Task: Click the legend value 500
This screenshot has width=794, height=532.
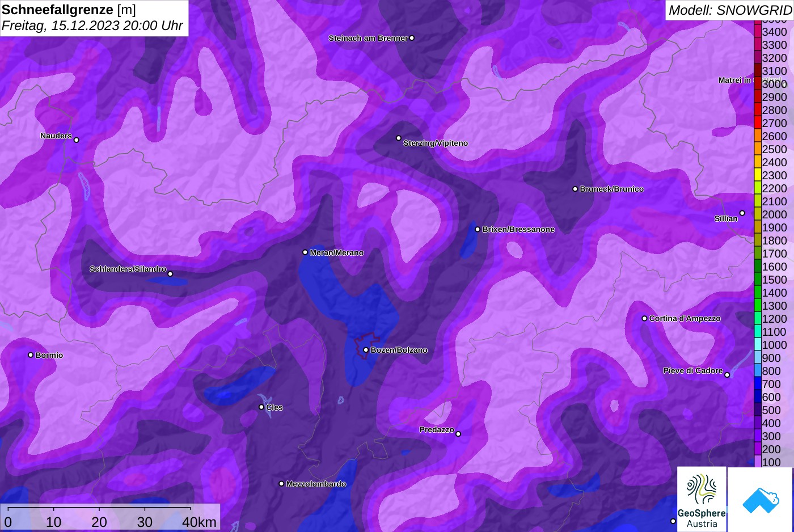Action: [771, 410]
